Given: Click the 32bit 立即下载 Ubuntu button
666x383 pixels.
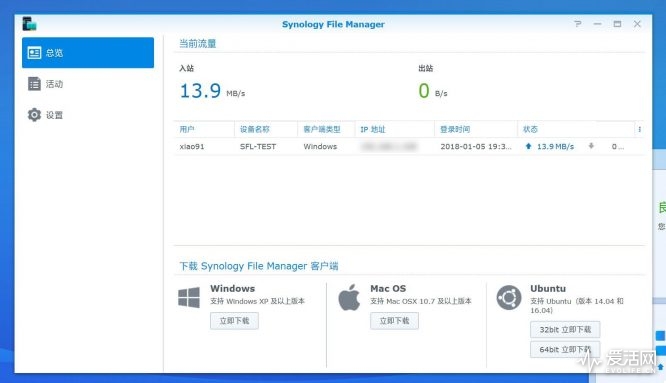Looking at the screenshot, I should [565, 329].
